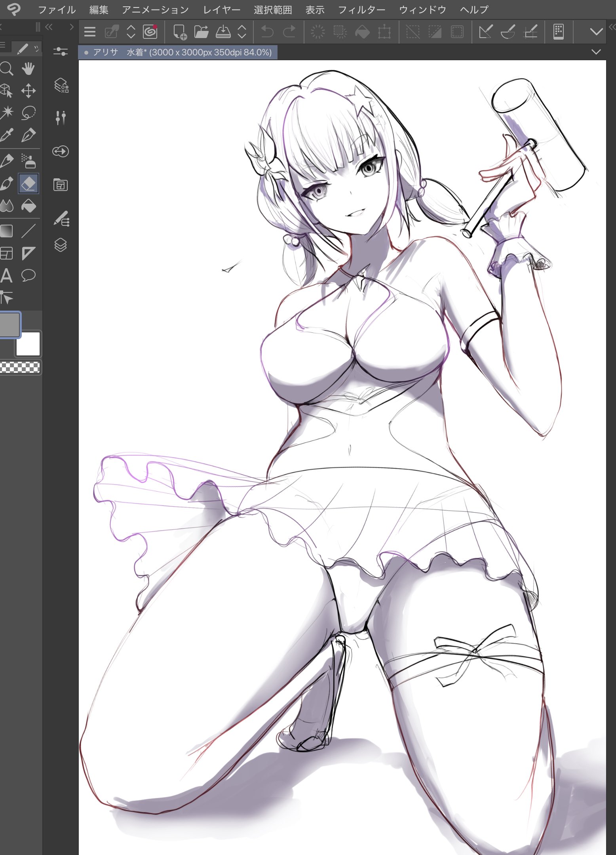Select the Pen nib tool
The width and height of the screenshot is (616, 855).
point(29,135)
